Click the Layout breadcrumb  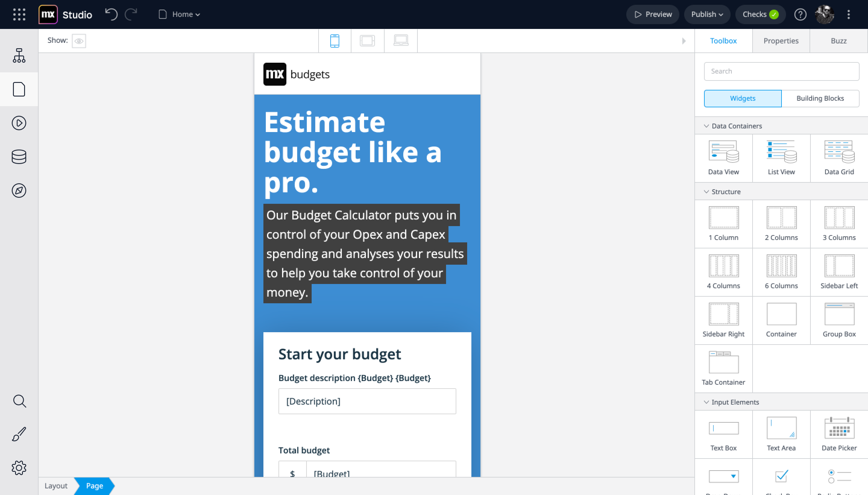tap(56, 485)
